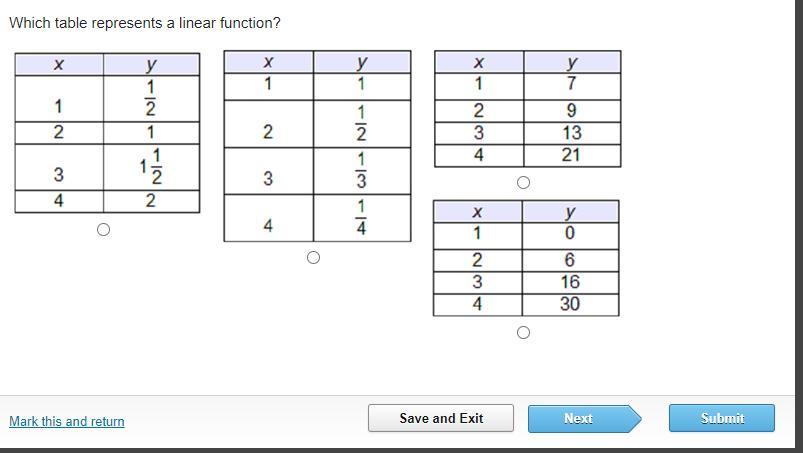
Task: Click the fraction 1/3 cell
Action: [x=361, y=171]
